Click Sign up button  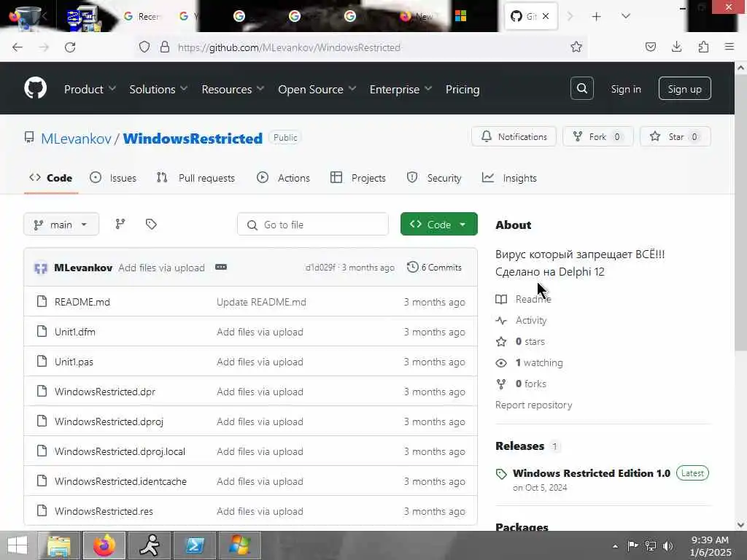tap(684, 88)
